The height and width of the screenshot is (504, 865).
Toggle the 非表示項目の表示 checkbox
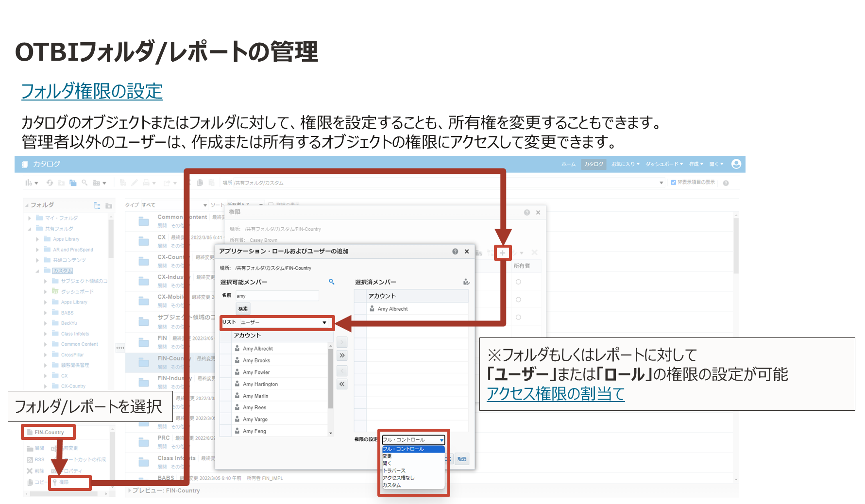pos(673,183)
